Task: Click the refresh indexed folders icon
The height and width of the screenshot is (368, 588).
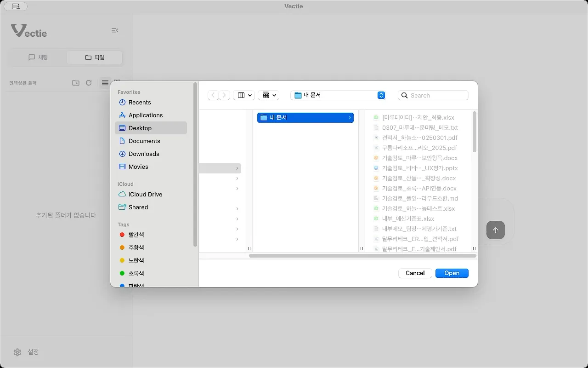Action: [x=89, y=83]
